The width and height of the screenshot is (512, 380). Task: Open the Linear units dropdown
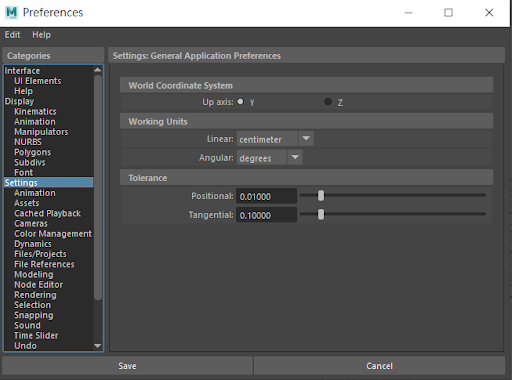[x=275, y=139]
